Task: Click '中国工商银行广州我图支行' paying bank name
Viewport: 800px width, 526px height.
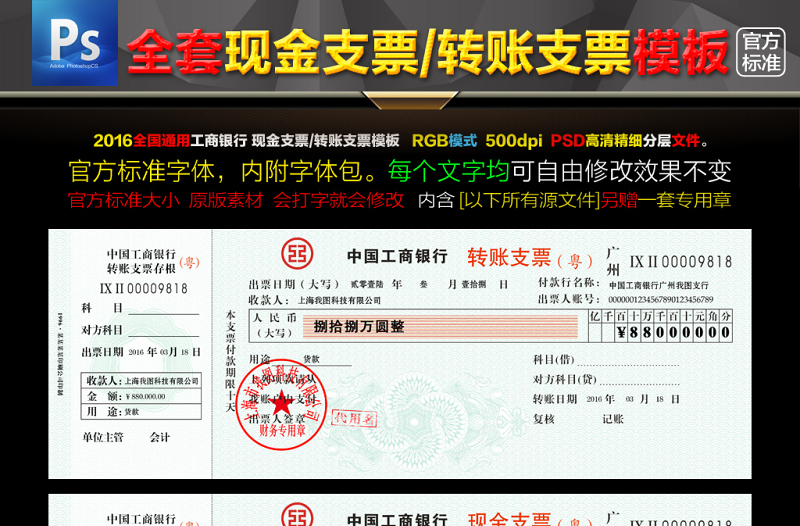Action: (659, 285)
